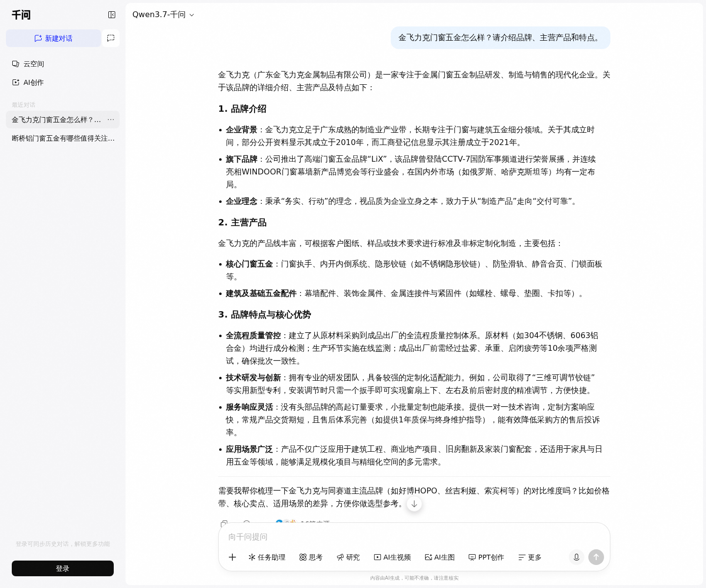
Task: Expand the 更多 more tools menu
Action: click(x=530, y=557)
